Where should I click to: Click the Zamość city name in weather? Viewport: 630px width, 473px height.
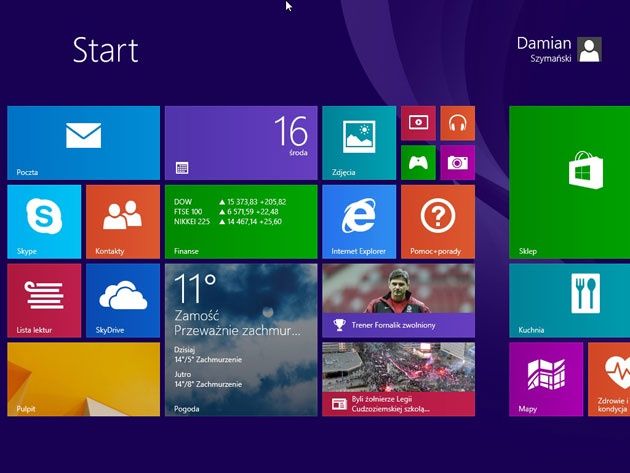pos(197,315)
